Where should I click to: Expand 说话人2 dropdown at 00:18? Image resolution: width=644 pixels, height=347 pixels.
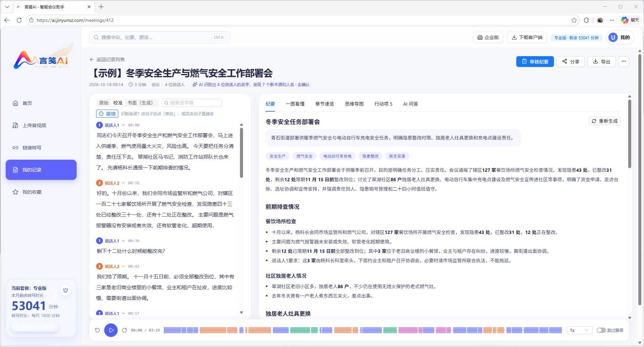click(x=123, y=183)
